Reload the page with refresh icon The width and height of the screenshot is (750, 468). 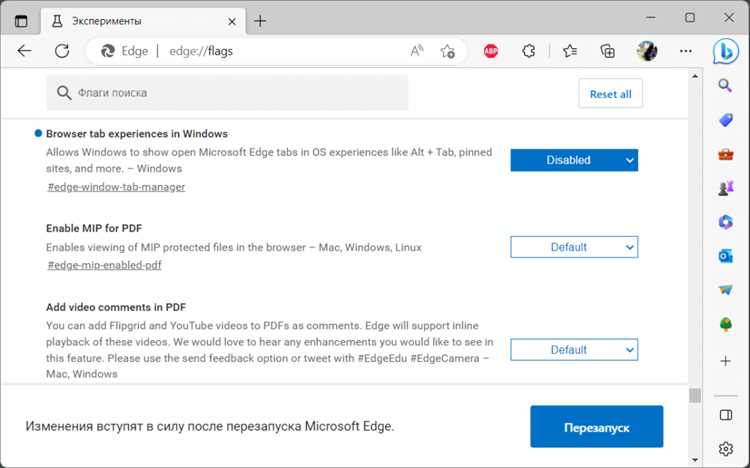tap(62, 51)
